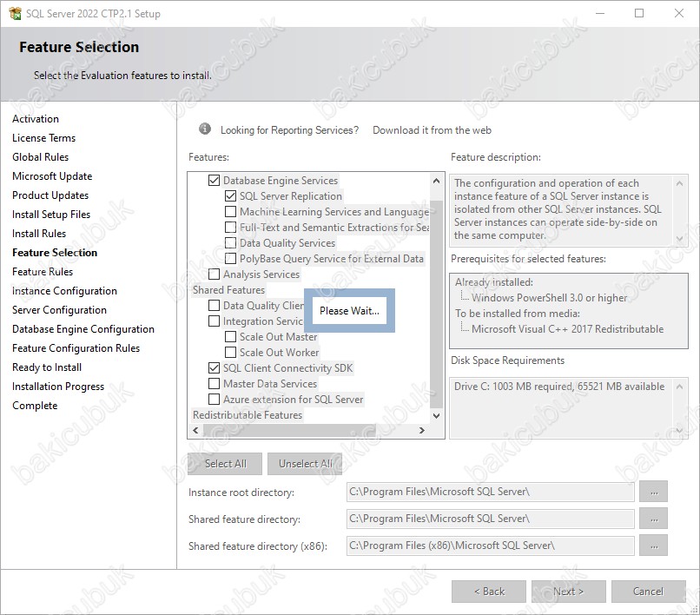This screenshot has width=700, height=615.
Task: Enable the Master Data Services checkbox
Action: point(214,384)
